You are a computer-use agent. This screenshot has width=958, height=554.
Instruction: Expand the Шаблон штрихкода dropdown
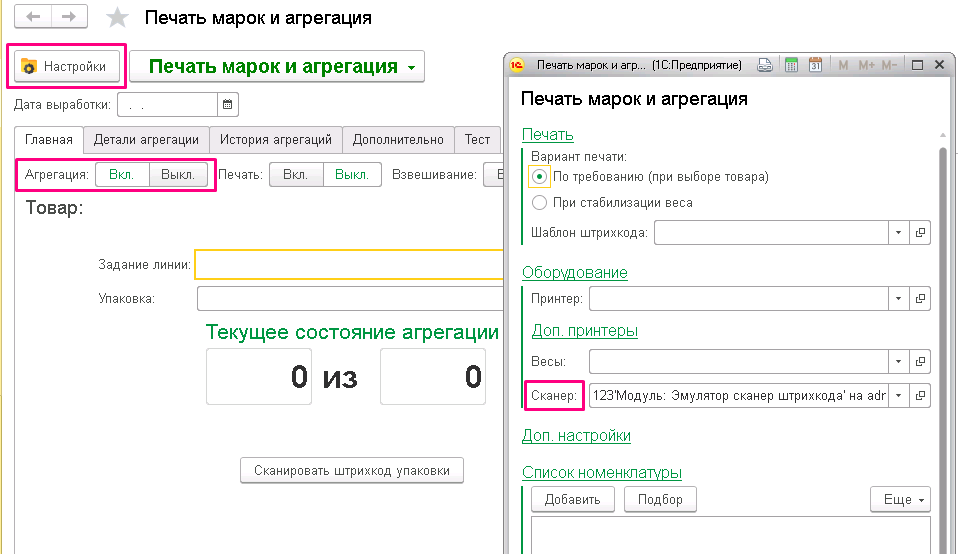(x=898, y=233)
